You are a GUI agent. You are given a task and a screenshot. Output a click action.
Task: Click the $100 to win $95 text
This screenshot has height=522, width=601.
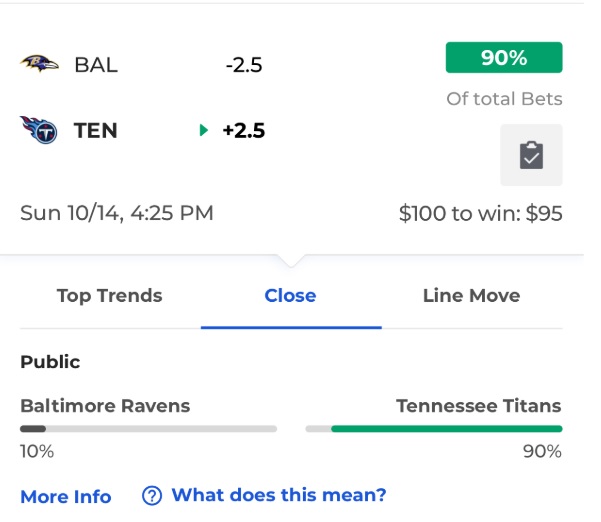(481, 213)
